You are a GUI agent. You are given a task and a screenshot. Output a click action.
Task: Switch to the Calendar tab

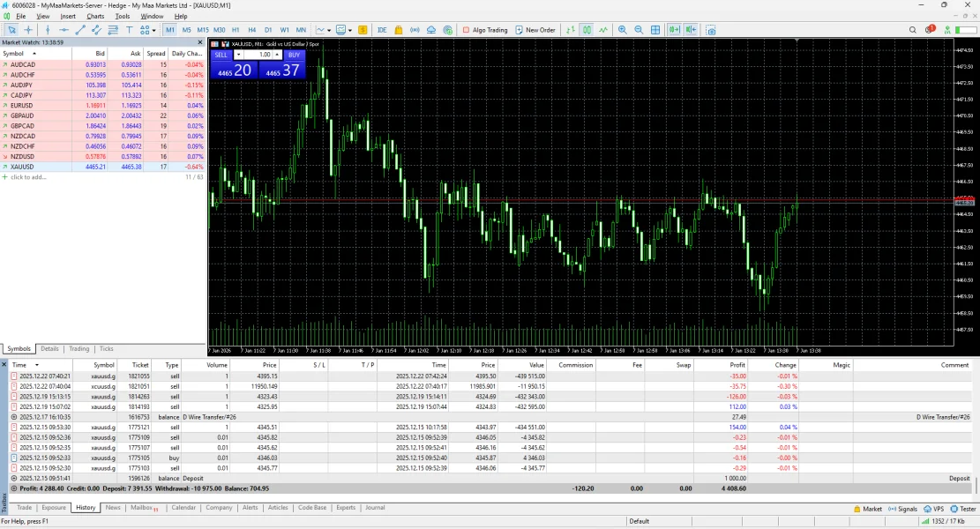[183, 508]
